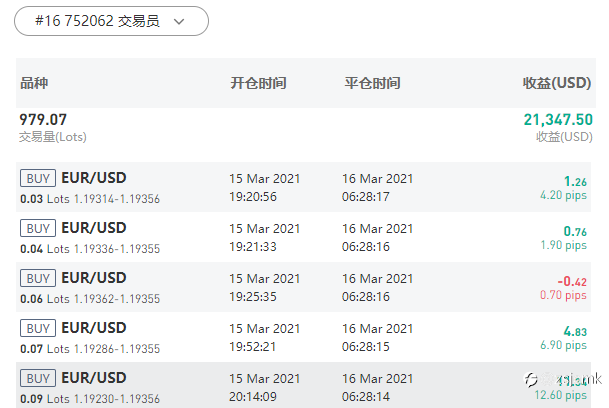Sort by 开仓时间 column header
The image size is (609, 408).
[258, 83]
